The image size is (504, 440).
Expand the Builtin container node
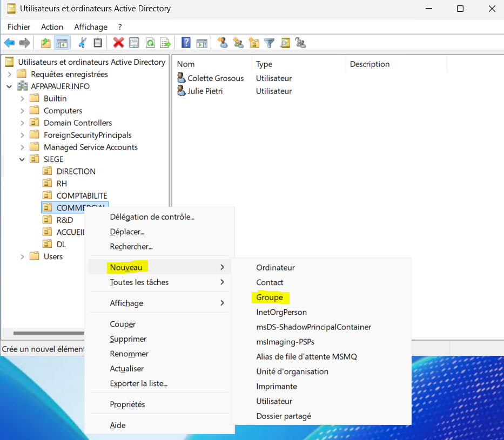click(22, 98)
